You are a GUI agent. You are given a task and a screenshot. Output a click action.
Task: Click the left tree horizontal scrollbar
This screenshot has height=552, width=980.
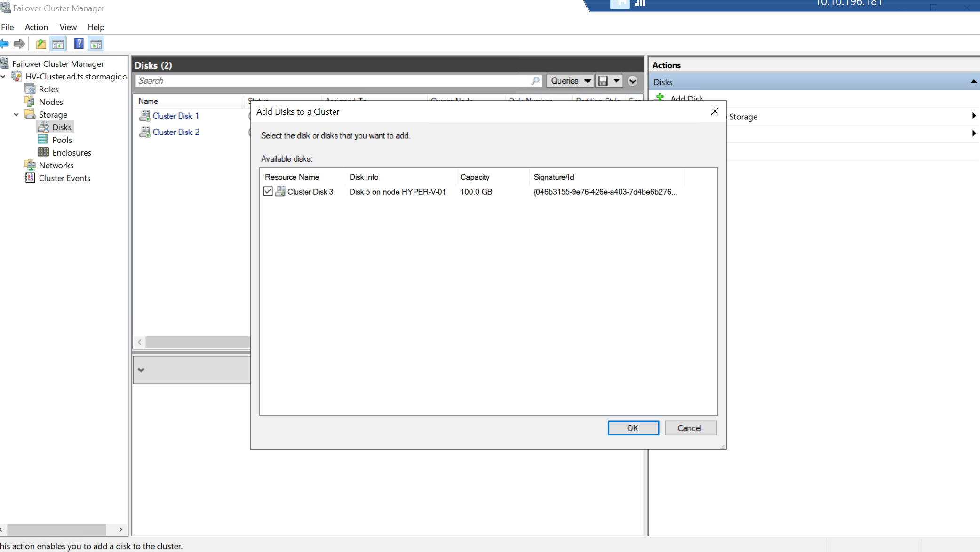56,529
